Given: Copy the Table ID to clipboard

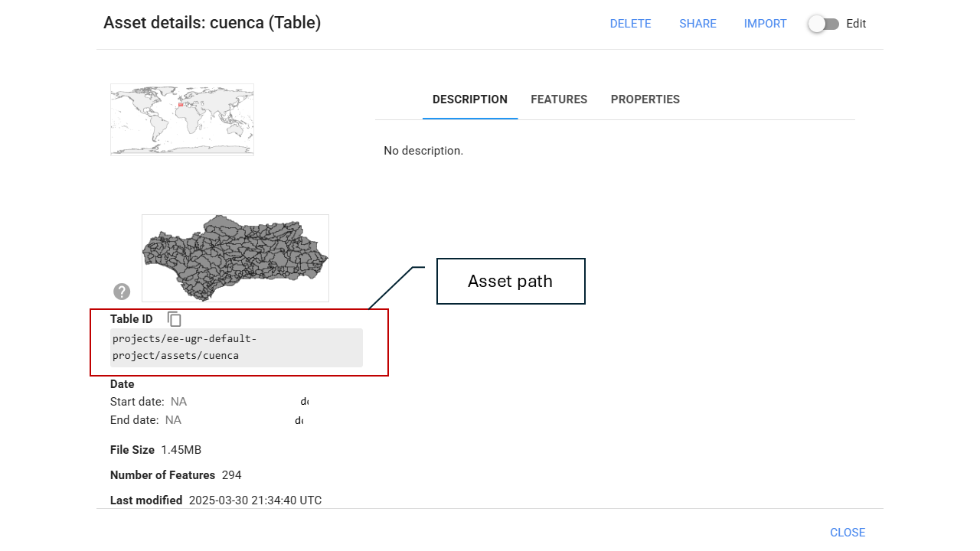Looking at the screenshot, I should pyautogui.click(x=175, y=319).
